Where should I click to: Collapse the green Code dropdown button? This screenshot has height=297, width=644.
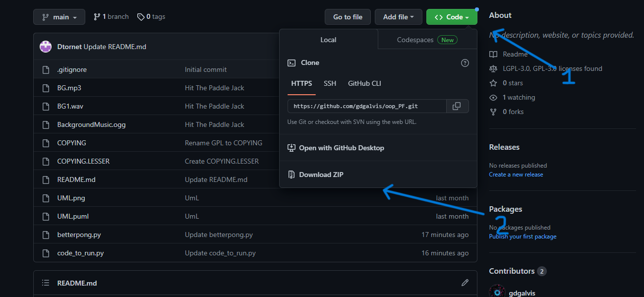(452, 17)
